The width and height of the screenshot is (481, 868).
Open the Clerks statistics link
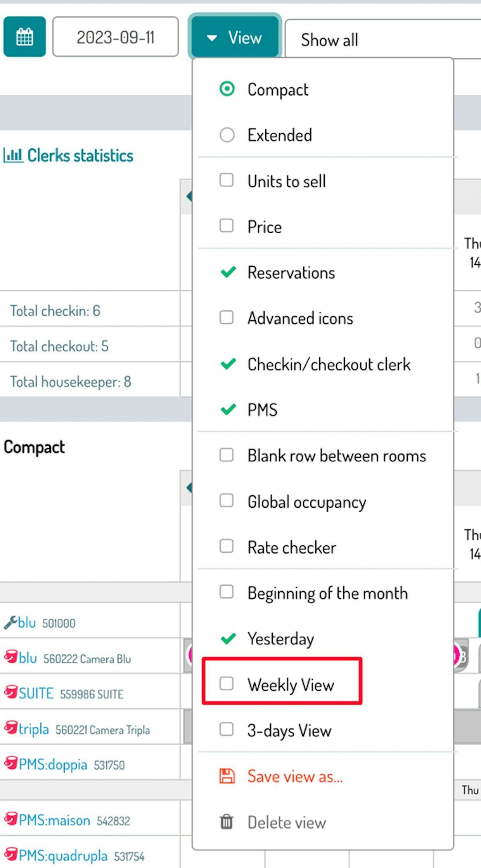tap(80, 155)
